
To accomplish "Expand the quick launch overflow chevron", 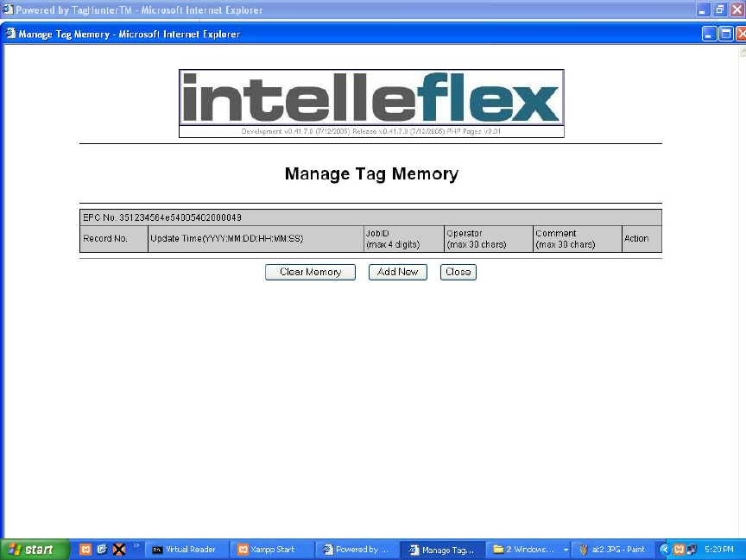I will coord(136,545).
